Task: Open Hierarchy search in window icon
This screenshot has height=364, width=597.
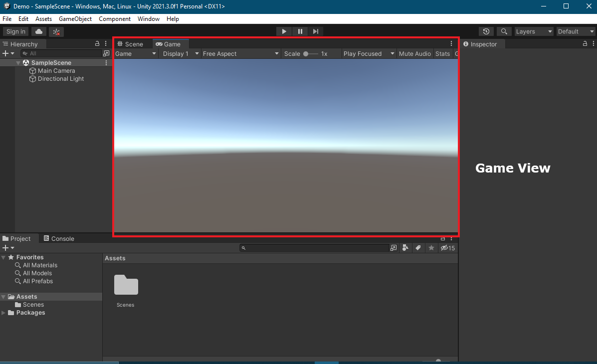Action: pos(106,53)
